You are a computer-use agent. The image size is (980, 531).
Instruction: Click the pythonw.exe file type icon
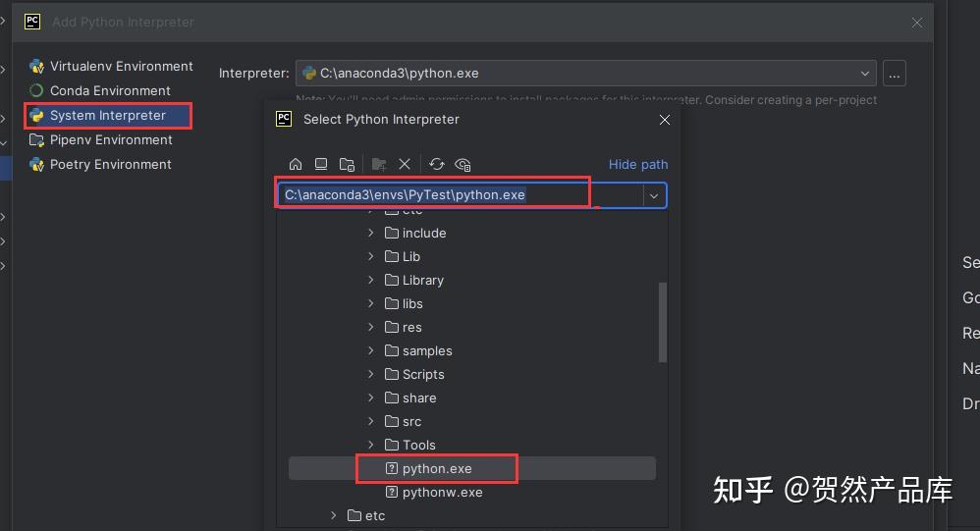(392, 493)
